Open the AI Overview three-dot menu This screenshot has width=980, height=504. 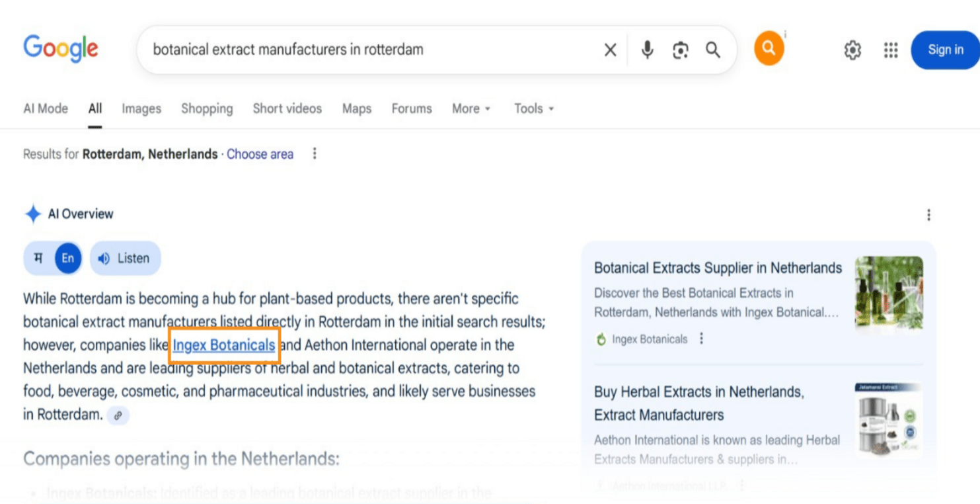(928, 214)
